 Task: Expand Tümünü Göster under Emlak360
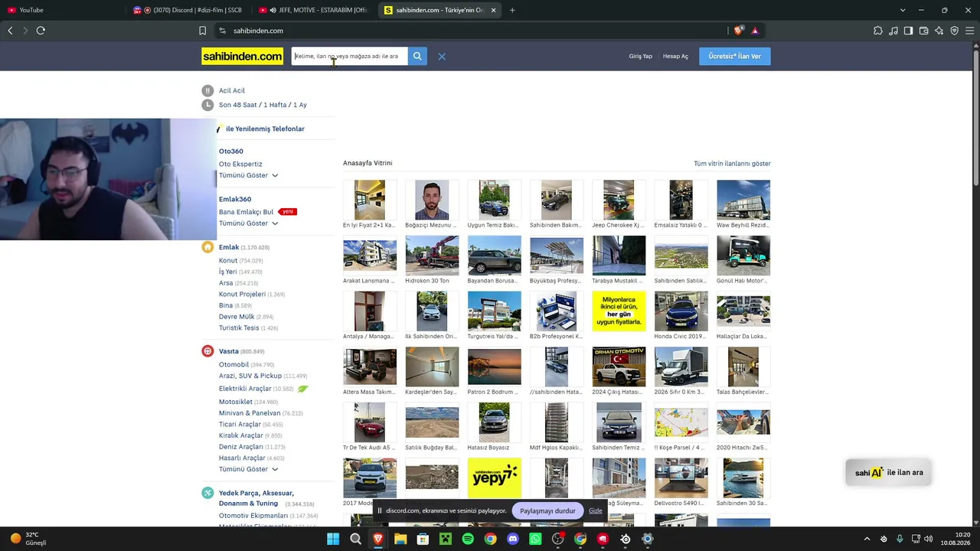(x=249, y=223)
